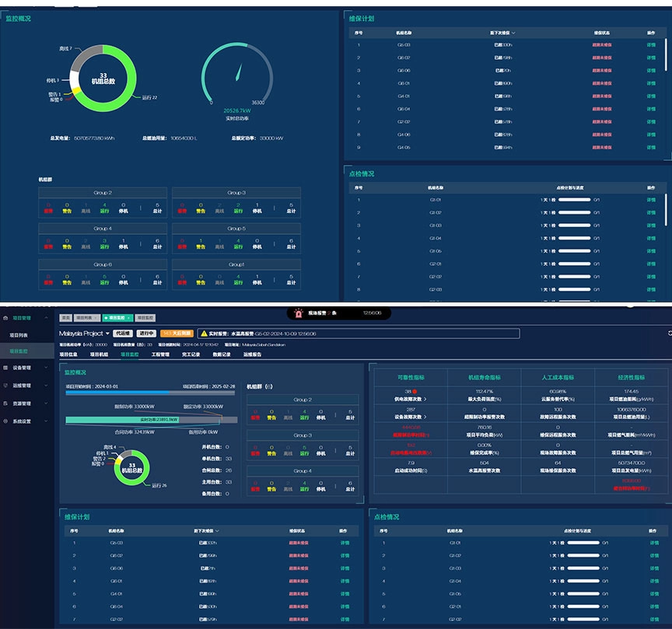Click the green 实时功率 progress bar

(124, 420)
